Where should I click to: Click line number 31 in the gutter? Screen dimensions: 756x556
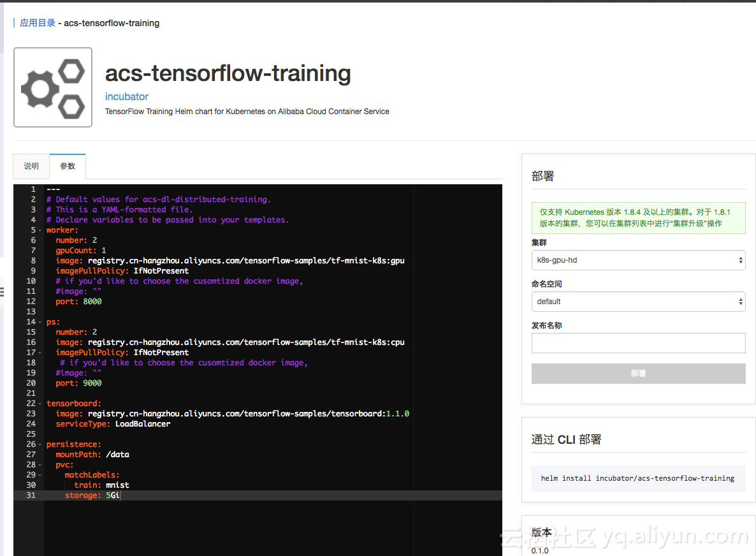tap(31, 495)
